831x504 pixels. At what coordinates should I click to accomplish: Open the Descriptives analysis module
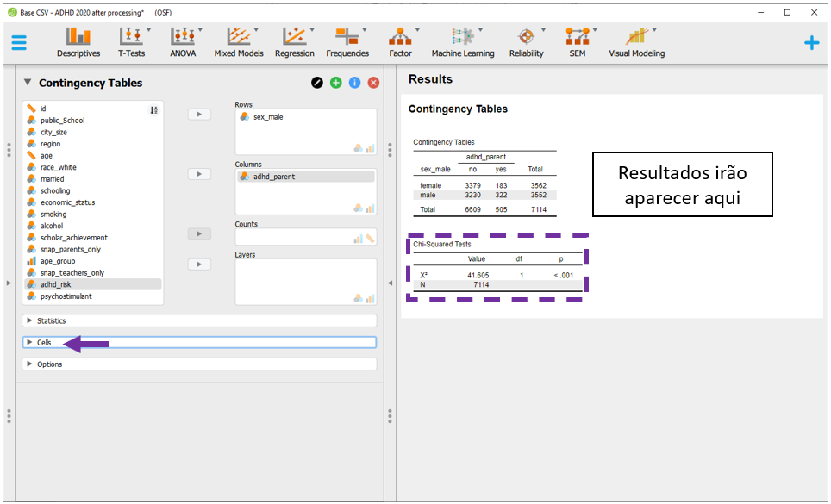coord(78,42)
